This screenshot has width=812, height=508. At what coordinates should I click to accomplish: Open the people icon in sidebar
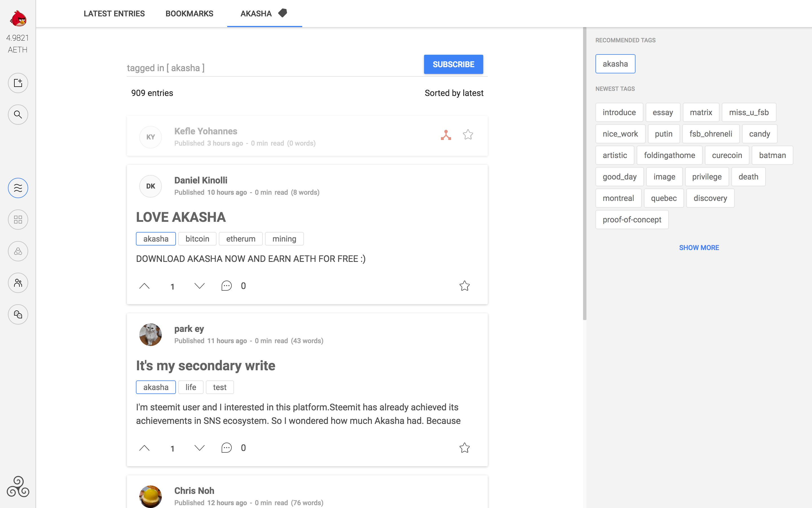click(x=18, y=283)
